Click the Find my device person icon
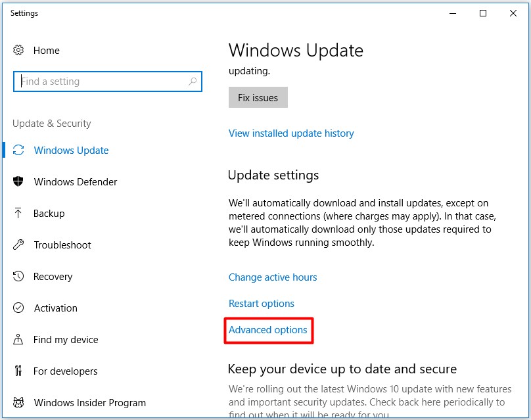This screenshot has width=531, height=420. coord(18,340)
